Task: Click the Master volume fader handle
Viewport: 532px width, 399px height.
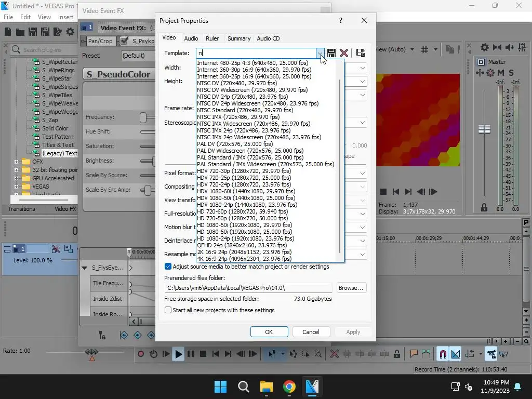Action: pyautogui.click(x=484, y=129)
